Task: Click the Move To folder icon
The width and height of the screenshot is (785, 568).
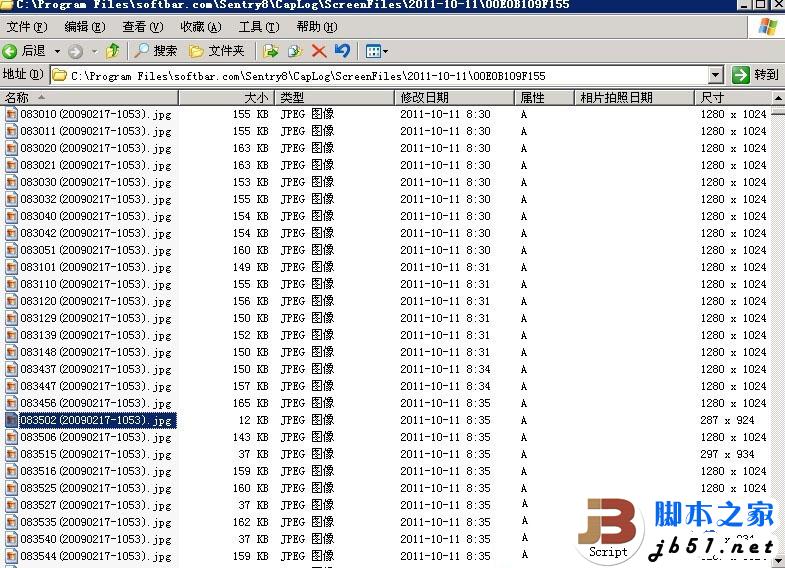Action: (271, 51)
